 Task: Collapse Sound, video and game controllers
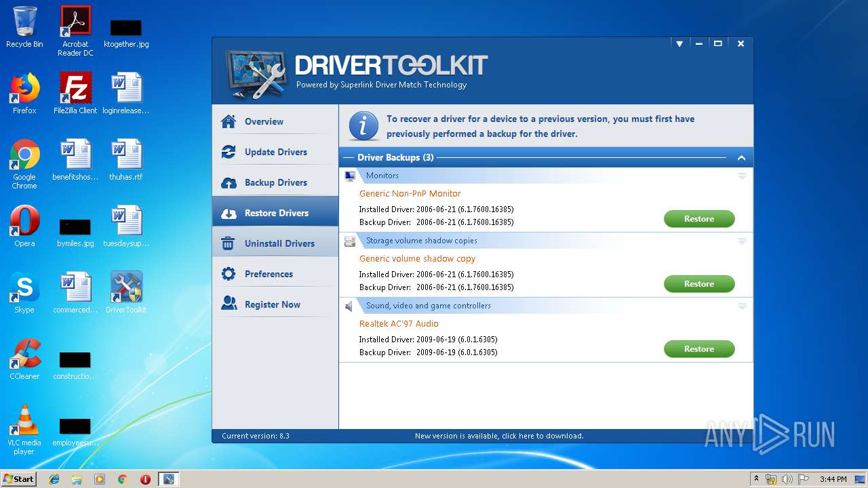click(742, 306)
